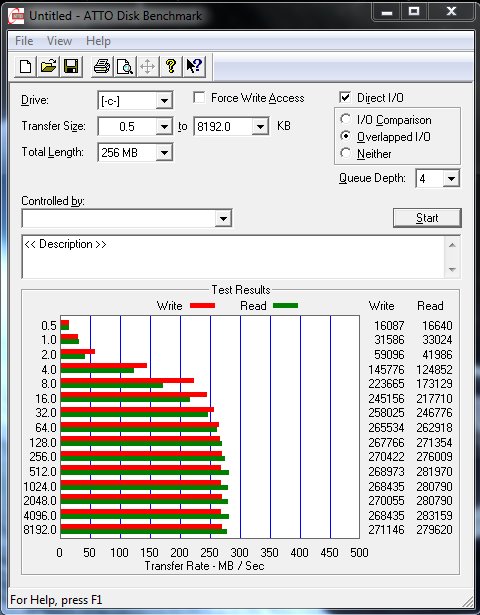This screenshot has height=615, width=480.
Task: Click the four-arrow move toolbar icon
Action: click(x=147, y=66)
